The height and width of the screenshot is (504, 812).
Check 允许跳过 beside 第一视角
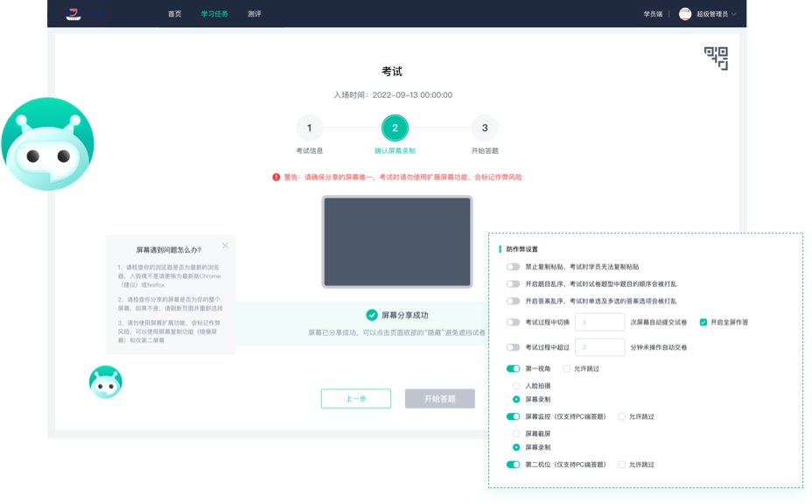point(566,368)
